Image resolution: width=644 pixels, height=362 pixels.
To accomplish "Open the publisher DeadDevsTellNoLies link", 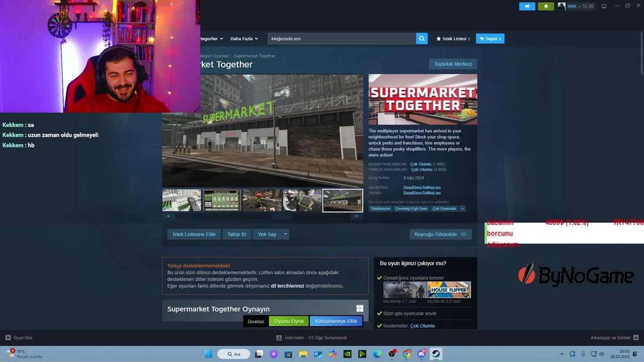I will tap(422, 193).
